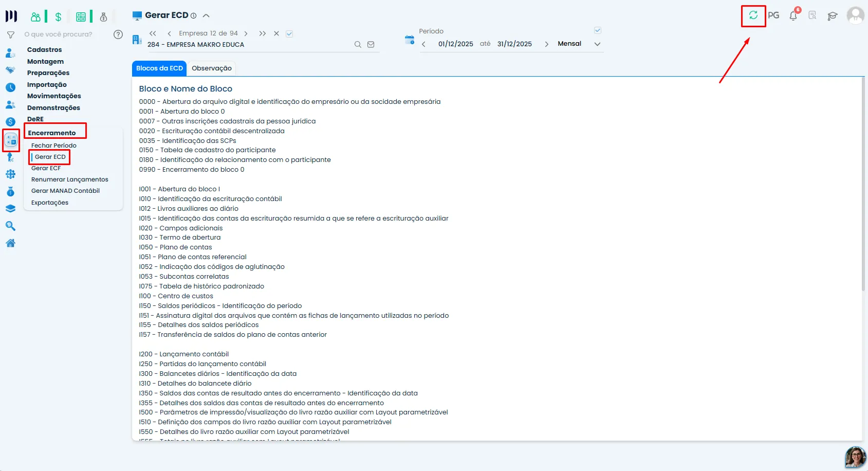This screenshot has width=868, height=471.
Task: Click the magnifying glass sidebar icon
Action: [x=10, y=226]
